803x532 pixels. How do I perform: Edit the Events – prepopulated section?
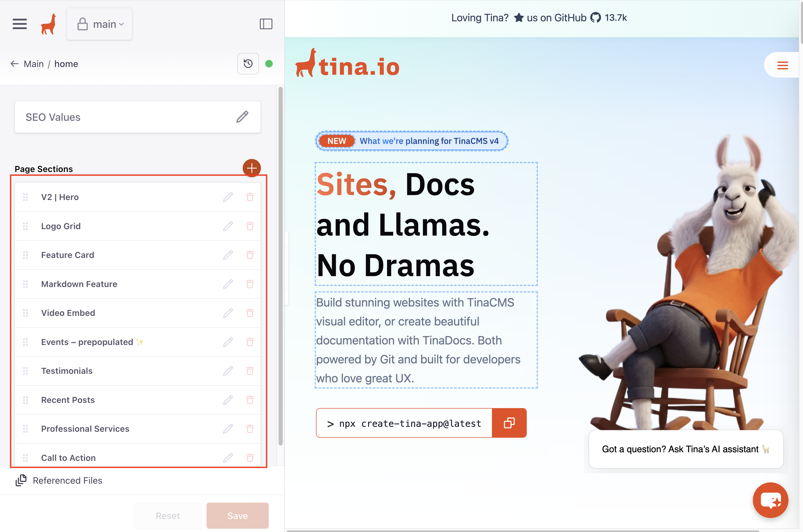tap(228, 342)
